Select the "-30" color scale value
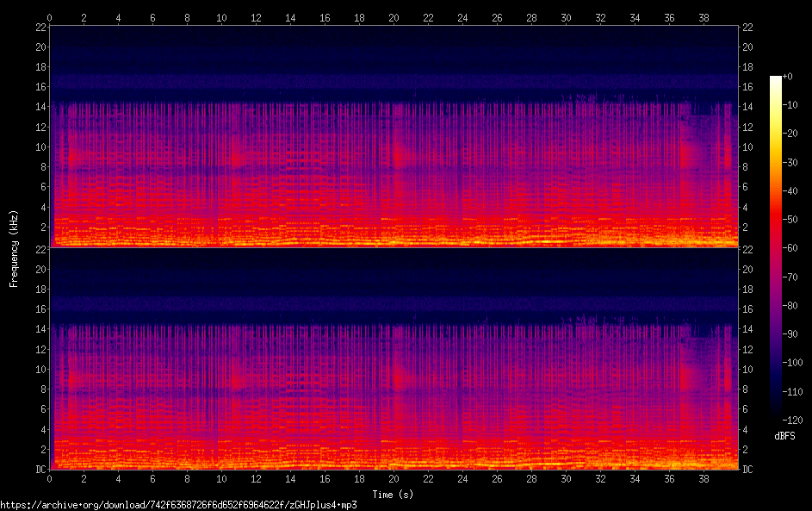This screenshot has height=511, width=812. click(790, 162)
